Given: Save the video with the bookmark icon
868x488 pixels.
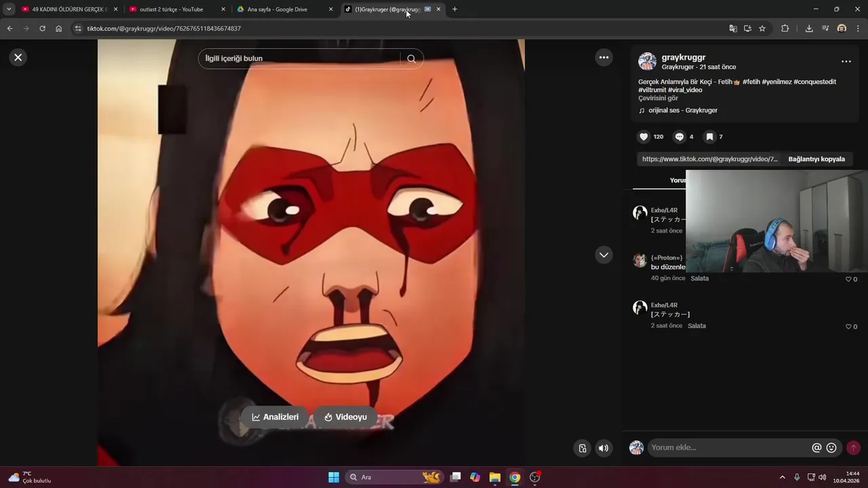Looking at the screenshot, I should pyautogui.click(x=709, y=137).
